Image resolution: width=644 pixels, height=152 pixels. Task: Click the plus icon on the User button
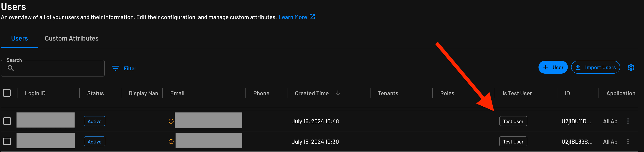coord(545,67)
